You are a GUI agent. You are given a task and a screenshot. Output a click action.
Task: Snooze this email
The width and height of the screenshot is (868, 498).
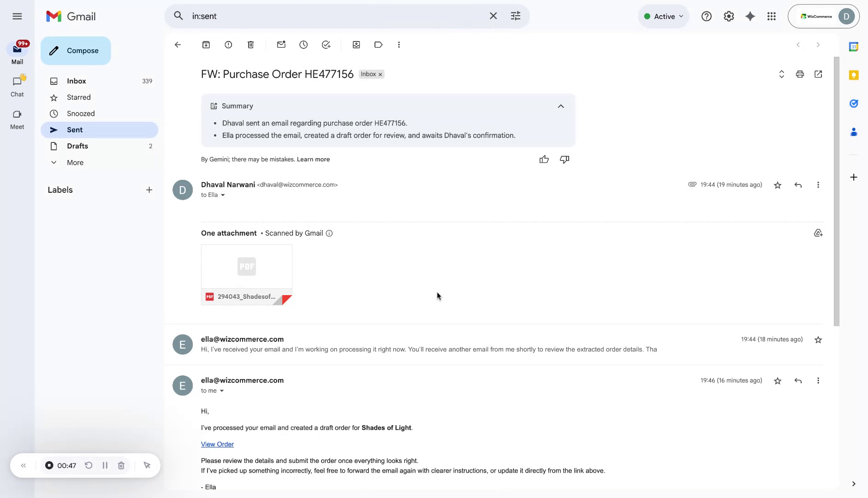click(x=303, y=44)
